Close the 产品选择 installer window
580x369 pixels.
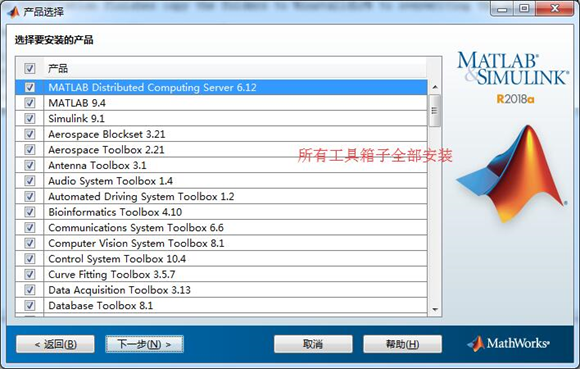[554, 9]
